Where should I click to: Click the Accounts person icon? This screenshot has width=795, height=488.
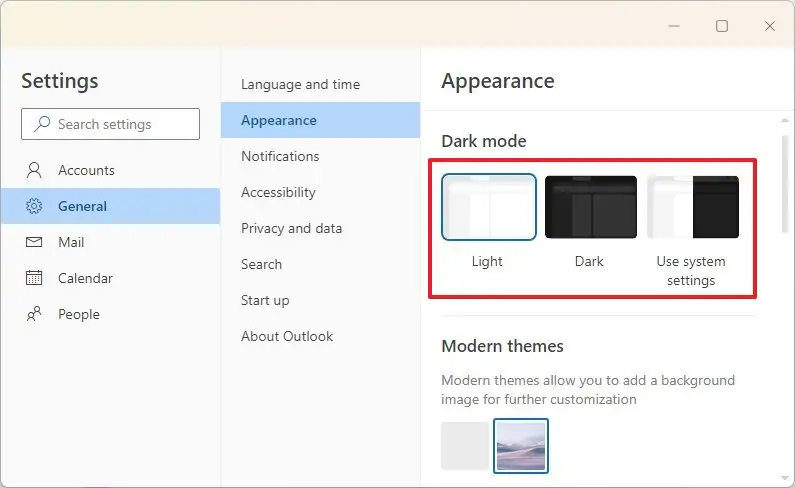click(35, 170)
